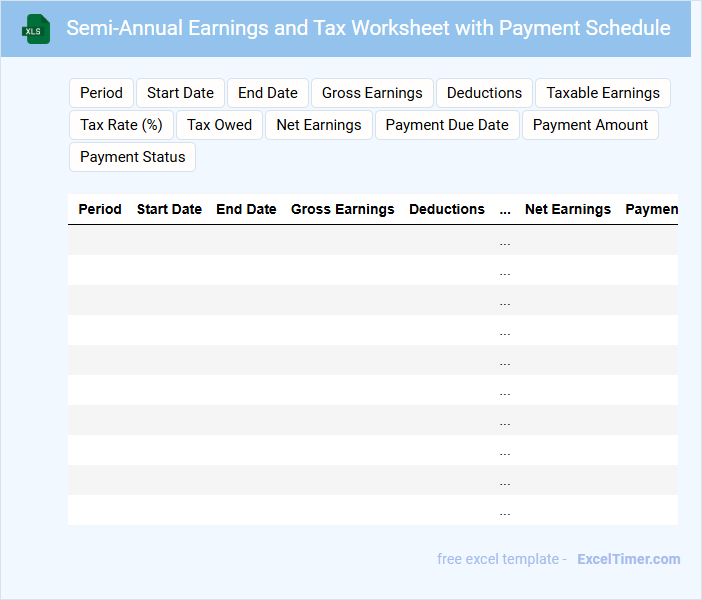This screenshot has width=702, height=600.
Task: Click the Gross Earnings table column header
Action: pyautogui.click(x=342, y=209)
